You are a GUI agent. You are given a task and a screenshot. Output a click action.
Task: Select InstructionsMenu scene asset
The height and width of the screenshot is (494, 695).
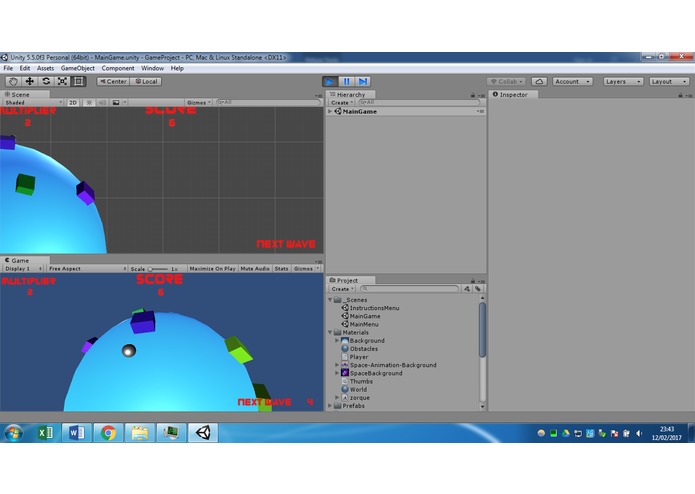[370, 308]
